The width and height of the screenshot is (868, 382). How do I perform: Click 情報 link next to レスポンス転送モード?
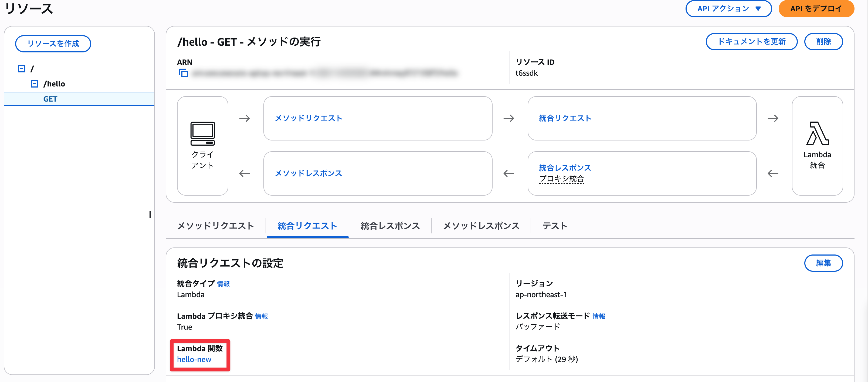click(x=599, y=316)
